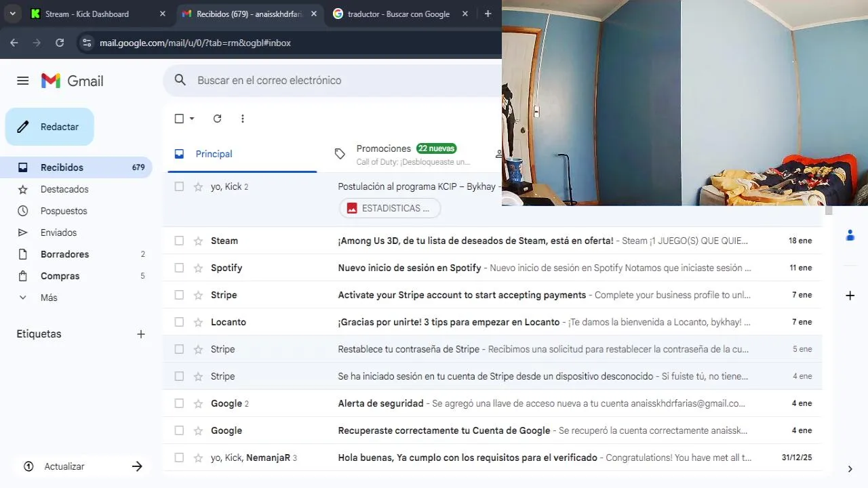Screen dimensions: 868x488
Task: Toggle the select-all checkbox in toolbar
Action: coord(179,119)
